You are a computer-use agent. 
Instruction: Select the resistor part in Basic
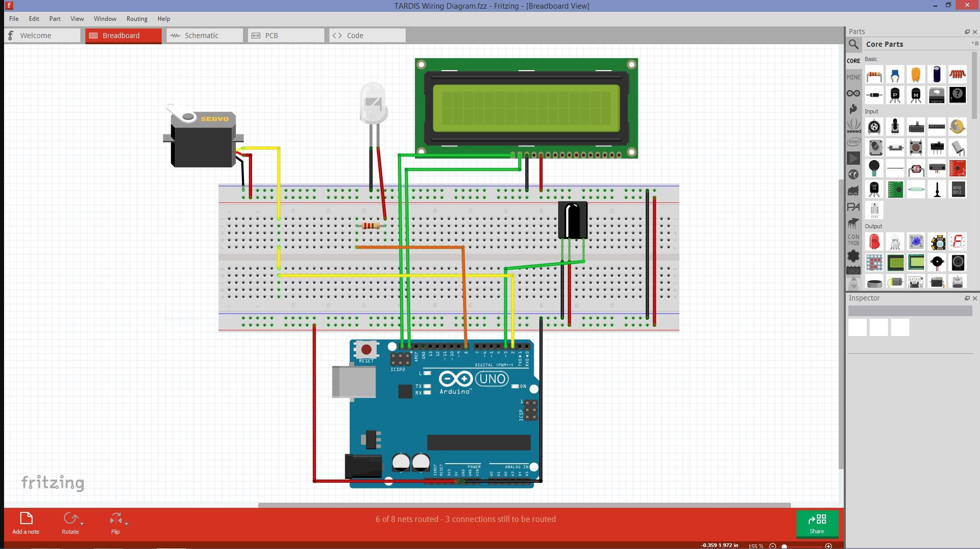874,75
